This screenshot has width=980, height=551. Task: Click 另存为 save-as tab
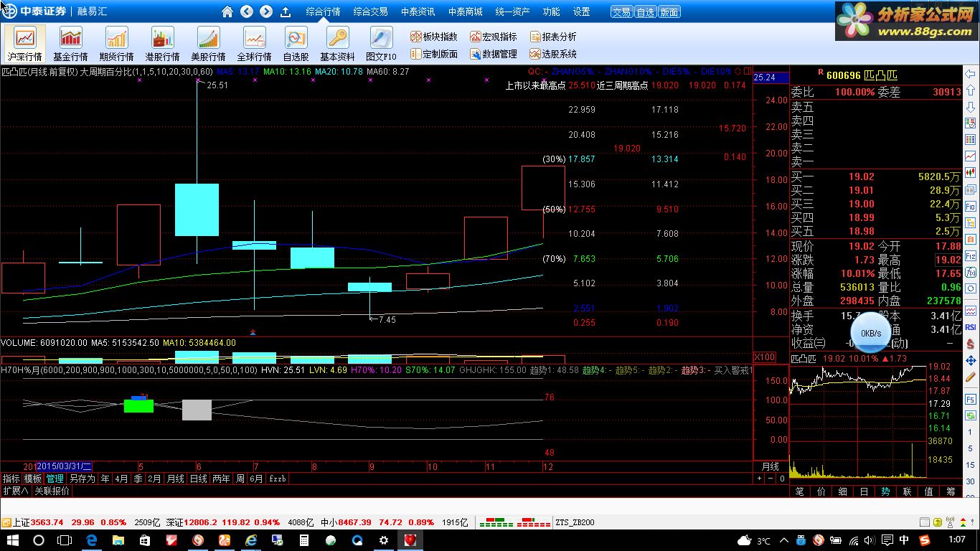82,479
